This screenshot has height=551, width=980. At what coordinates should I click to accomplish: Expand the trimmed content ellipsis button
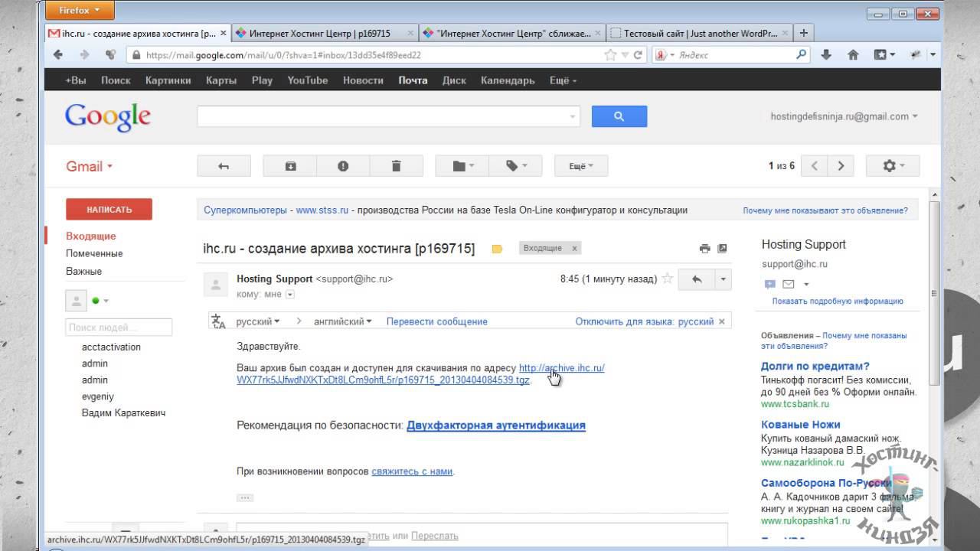coord(245,497)
